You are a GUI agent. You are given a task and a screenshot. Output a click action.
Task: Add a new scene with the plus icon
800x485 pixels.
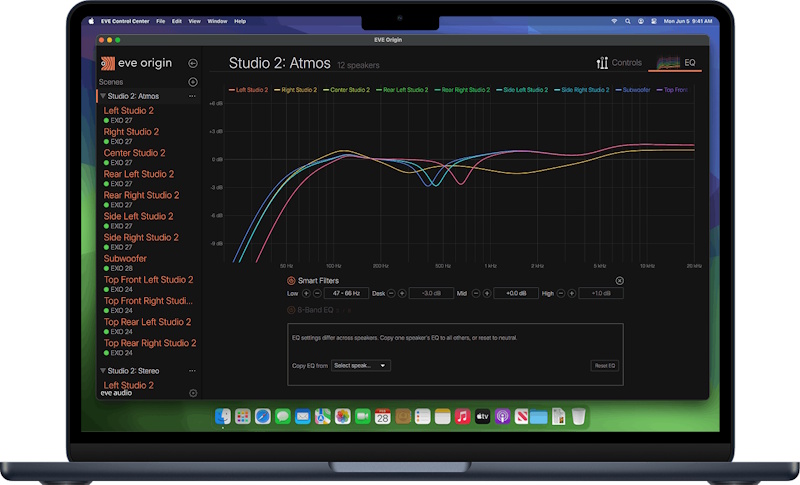click(193, 82)
